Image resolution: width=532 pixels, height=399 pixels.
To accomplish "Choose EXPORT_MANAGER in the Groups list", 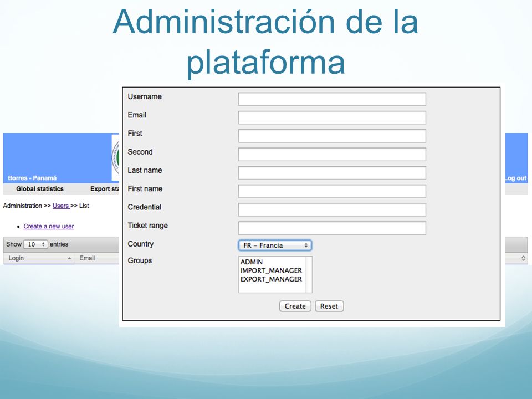I will [271, 279].
